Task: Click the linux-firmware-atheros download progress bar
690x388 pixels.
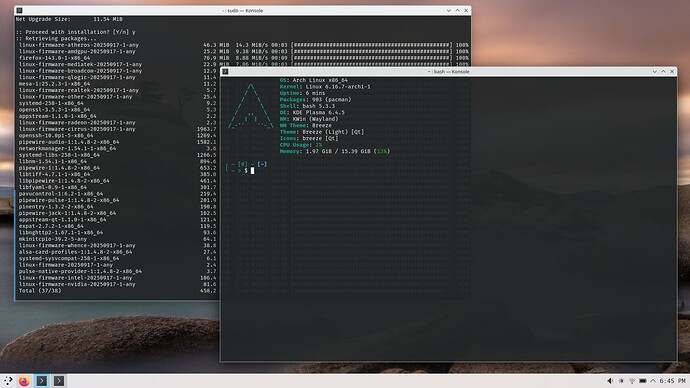Action: click(372, 45)
